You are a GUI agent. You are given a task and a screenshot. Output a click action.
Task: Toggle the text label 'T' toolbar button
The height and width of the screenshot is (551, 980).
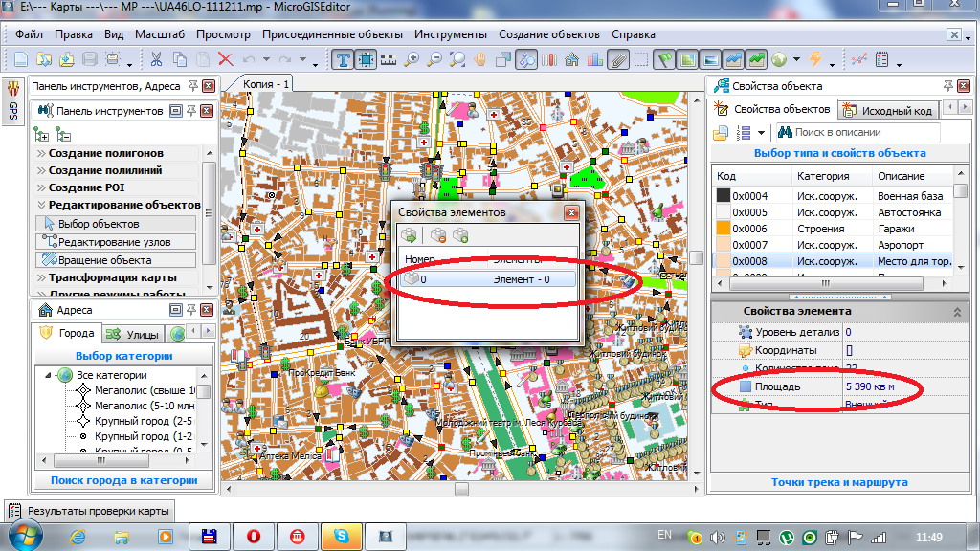point(344,59)
